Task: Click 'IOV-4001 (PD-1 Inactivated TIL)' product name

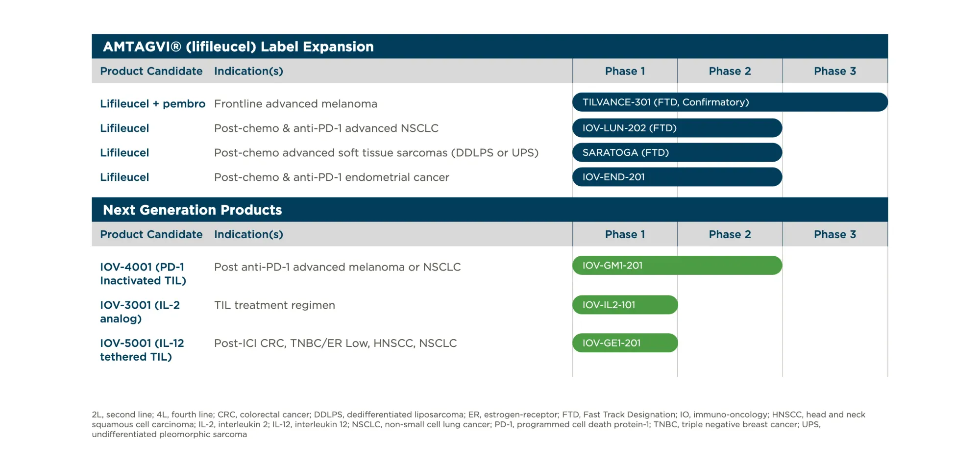Action: pyautogui.click(x=143, y=274)
